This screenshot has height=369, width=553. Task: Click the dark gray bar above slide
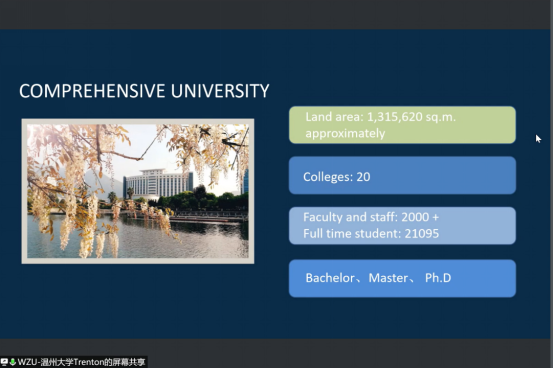point(275,14)
